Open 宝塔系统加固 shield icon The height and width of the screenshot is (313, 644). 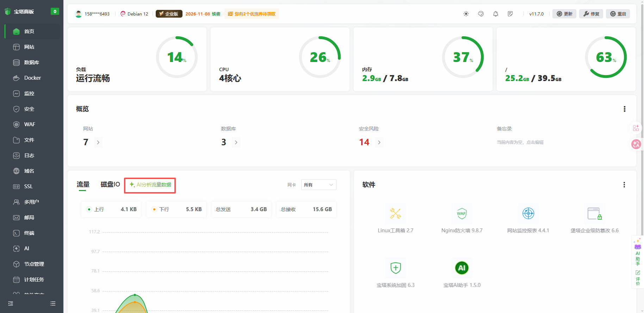click(396, 268)
